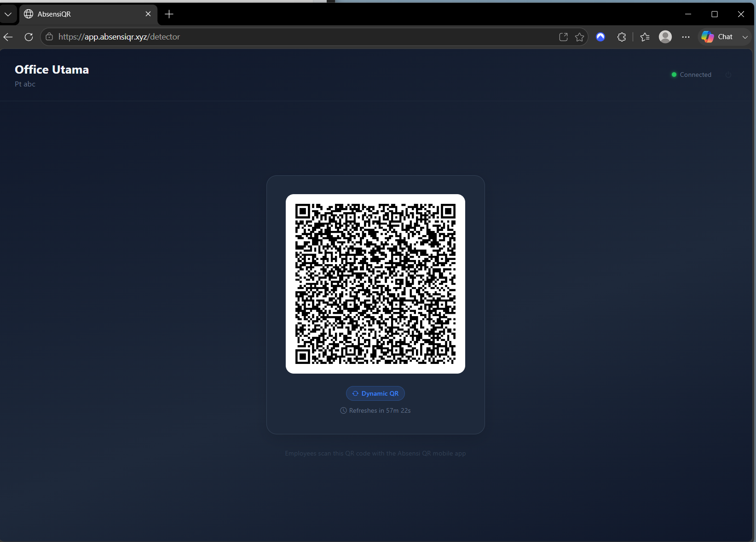Maximize the browser window

click(715, 14)
